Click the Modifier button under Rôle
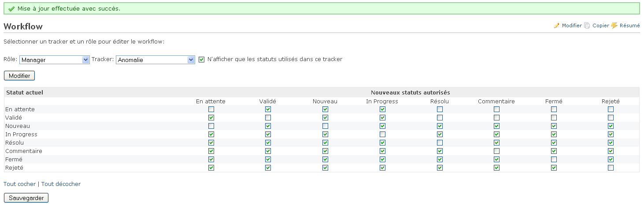Image resolution: width=644 pixels, height=211 pixels. (19, 76)
